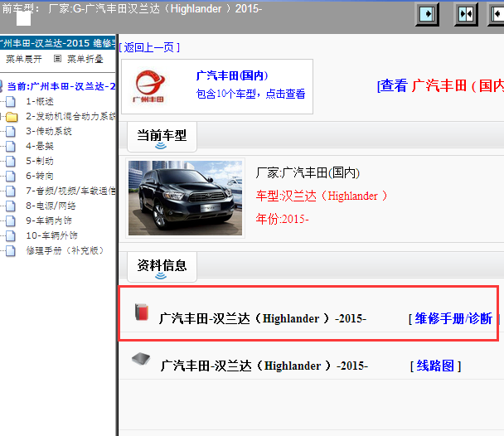Open tree item 4-悬架
The image size is (504, 436).
[x=40, y=146]
